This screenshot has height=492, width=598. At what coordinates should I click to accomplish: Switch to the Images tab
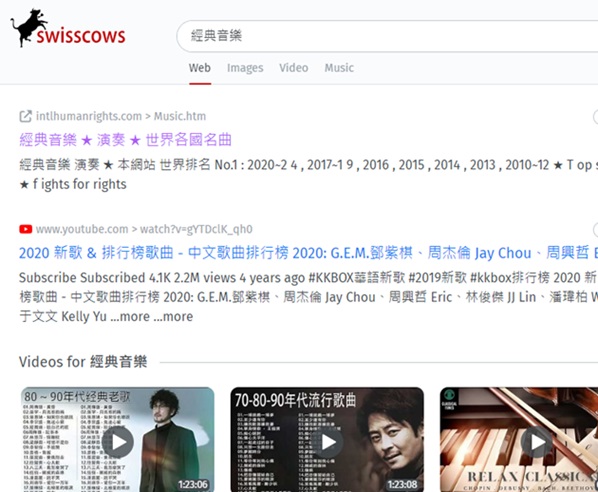245,68
